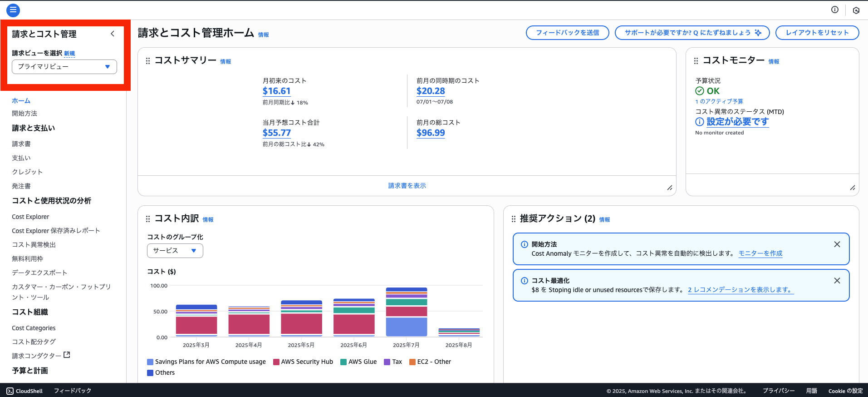Click the $16.61 month-to-date cost link

tap(276, 91)
